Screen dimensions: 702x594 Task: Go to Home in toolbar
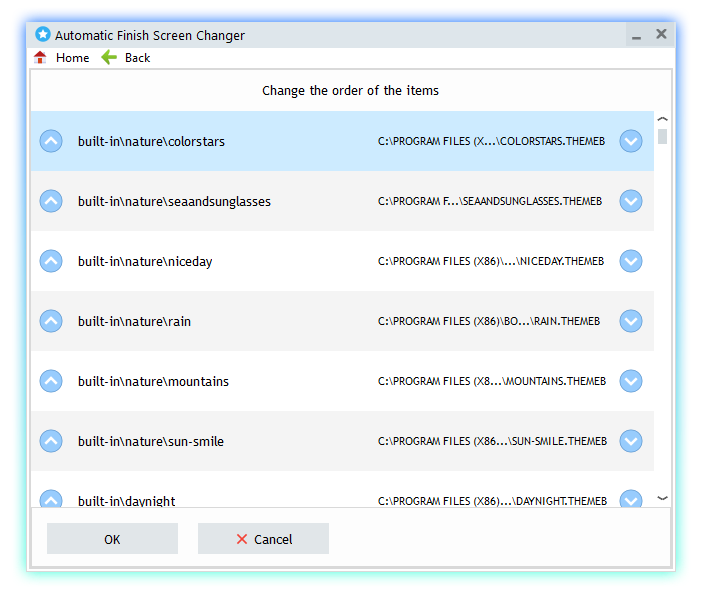(62, 58)
